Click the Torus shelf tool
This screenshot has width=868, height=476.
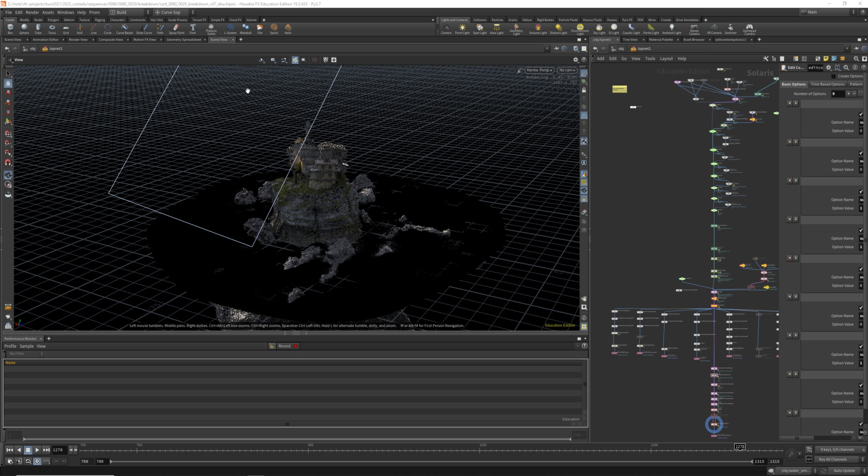52,29
